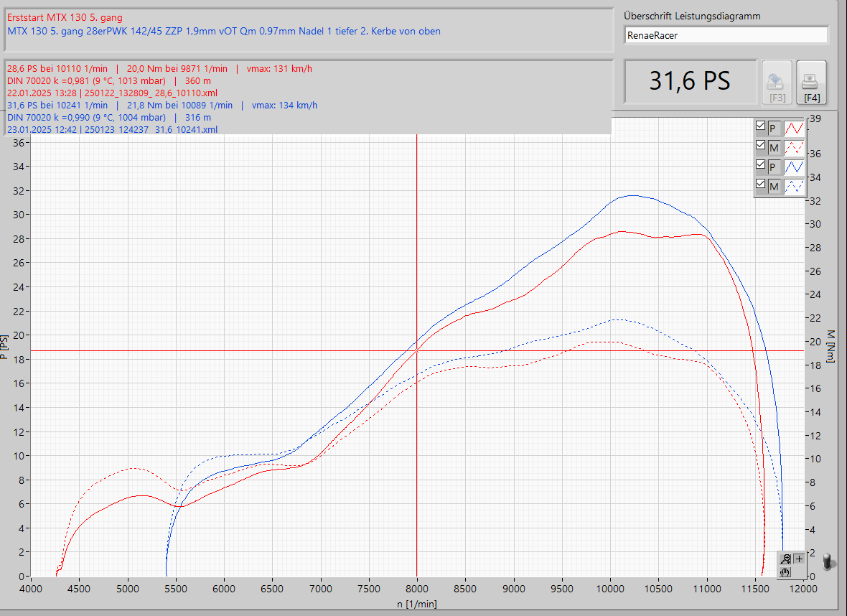
Task: Uncheck the red power P curve checkbox
Action: coord(761,126)
